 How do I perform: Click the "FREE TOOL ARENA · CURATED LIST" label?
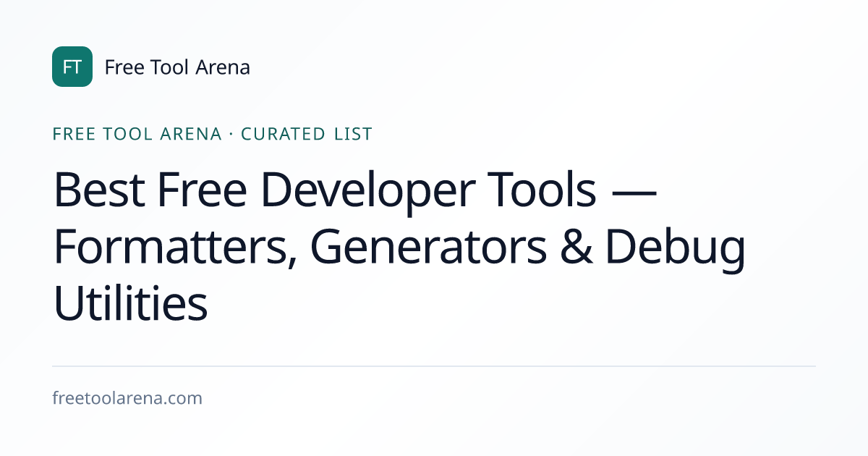click(213, 134)
